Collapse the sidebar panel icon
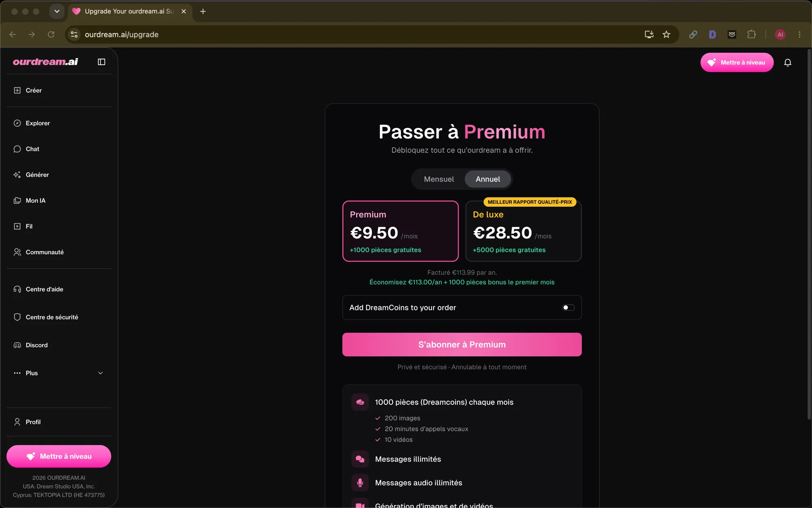Image resolution: width=812 pixels, height=508 pixels. click(x=101, y=62)
